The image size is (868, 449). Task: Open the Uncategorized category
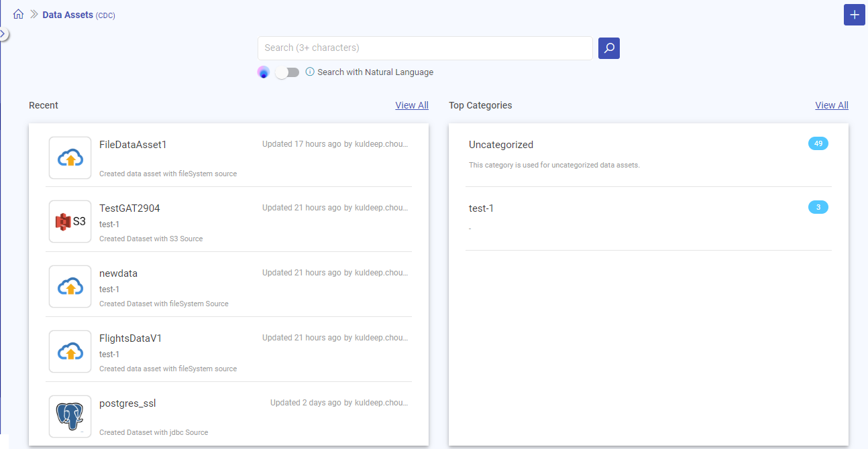coord(501,145)
